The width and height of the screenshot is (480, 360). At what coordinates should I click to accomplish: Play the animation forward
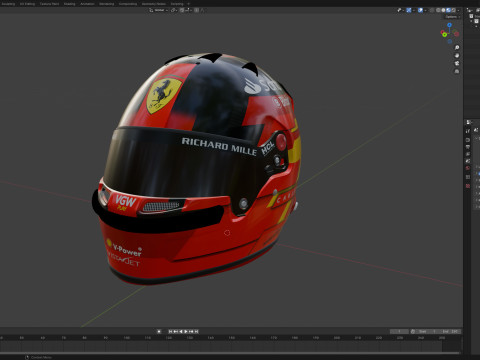coord(186,331)
